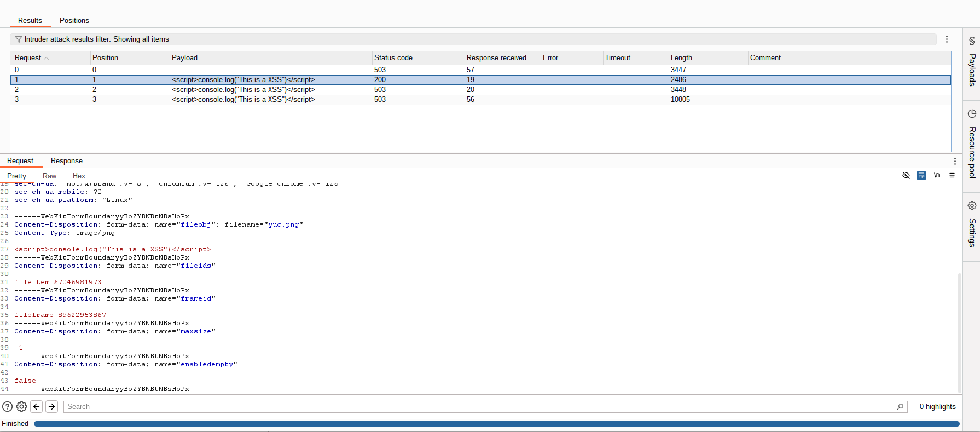Click the fileitem_67046981973 value line
Viewport: 980px width, 432px height.
tap(58, 283)
